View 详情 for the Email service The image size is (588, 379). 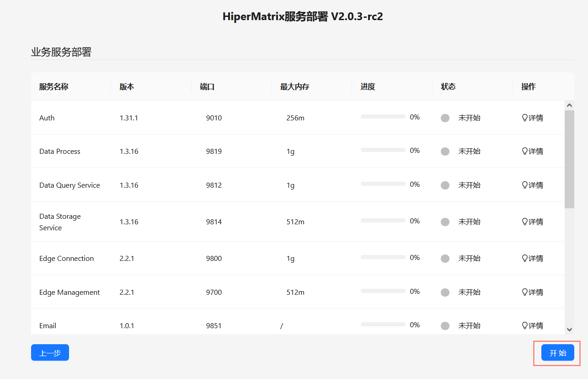[x=533, y=325]
